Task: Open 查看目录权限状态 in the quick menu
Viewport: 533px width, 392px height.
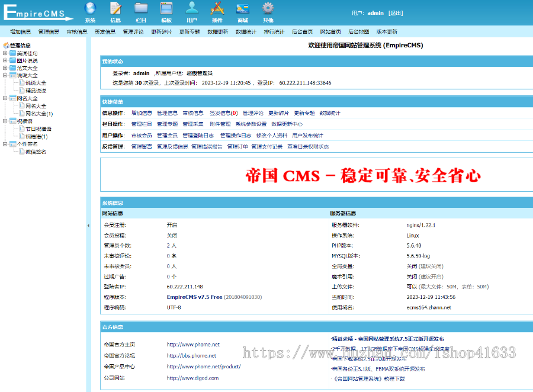Action: (308, 146)
